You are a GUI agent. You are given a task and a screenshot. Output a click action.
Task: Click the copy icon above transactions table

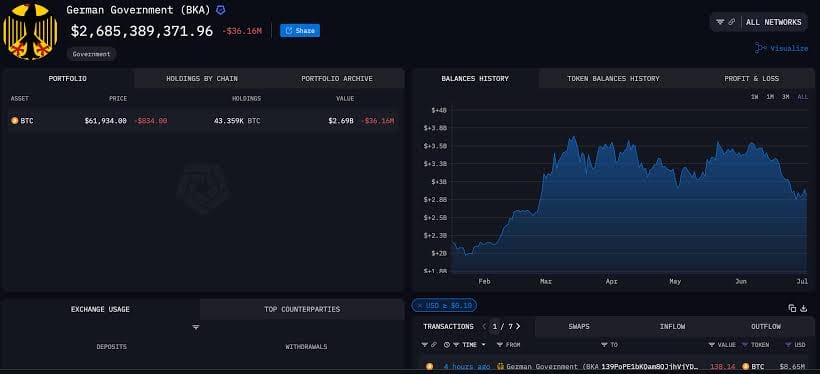pos(792,308)
